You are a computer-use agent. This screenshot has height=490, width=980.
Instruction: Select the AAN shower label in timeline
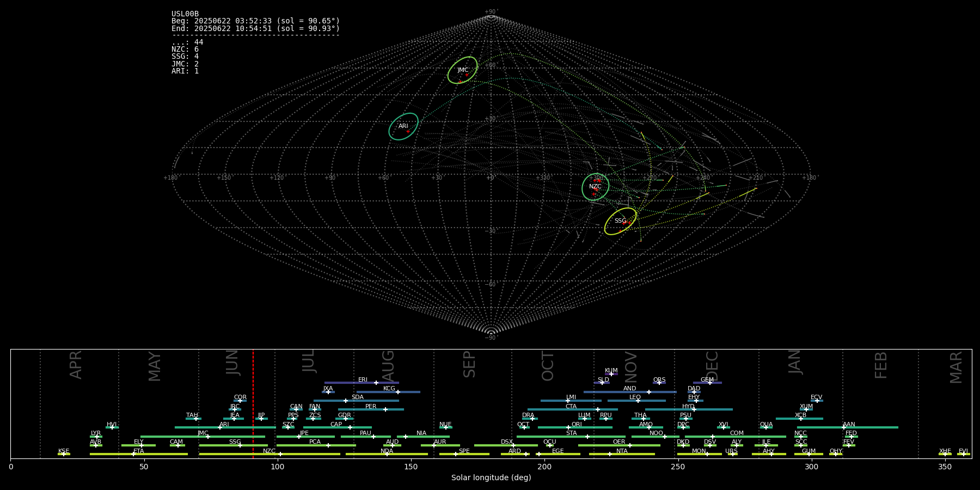point(849,425)
